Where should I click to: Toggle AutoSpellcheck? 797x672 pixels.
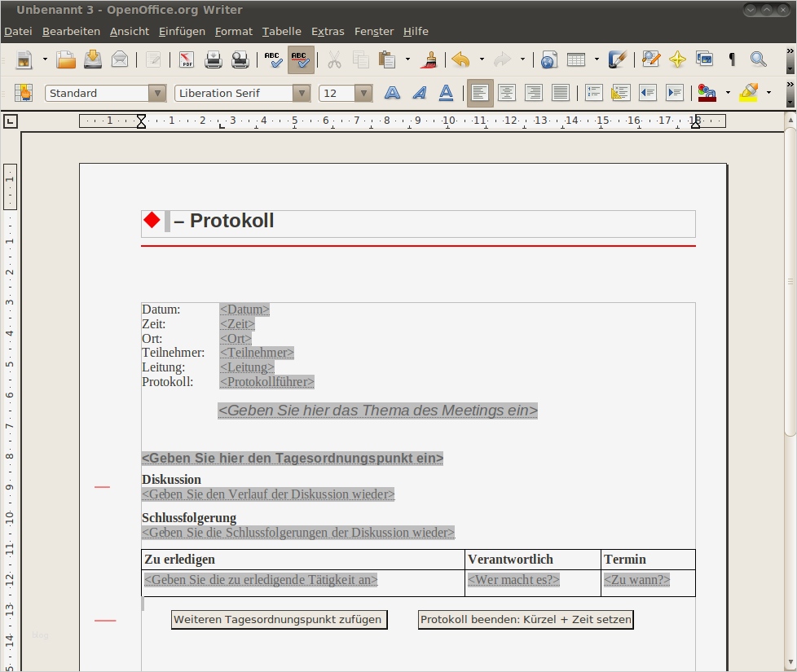(x=301, y=59)
